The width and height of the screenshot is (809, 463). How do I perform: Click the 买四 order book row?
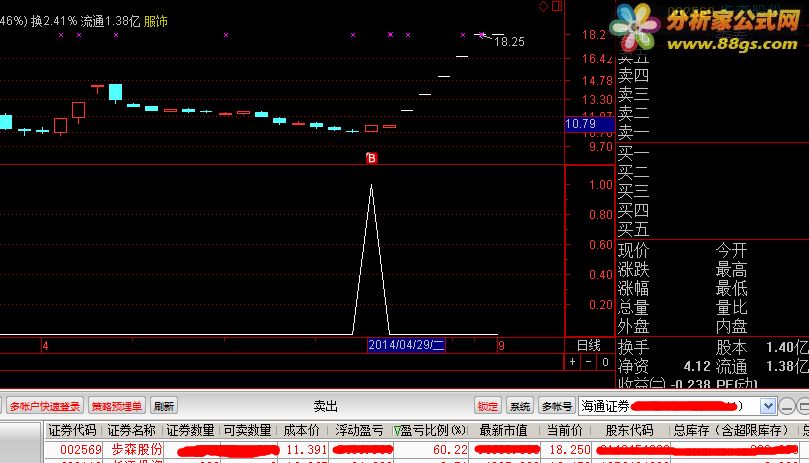[x=633, y=210]
